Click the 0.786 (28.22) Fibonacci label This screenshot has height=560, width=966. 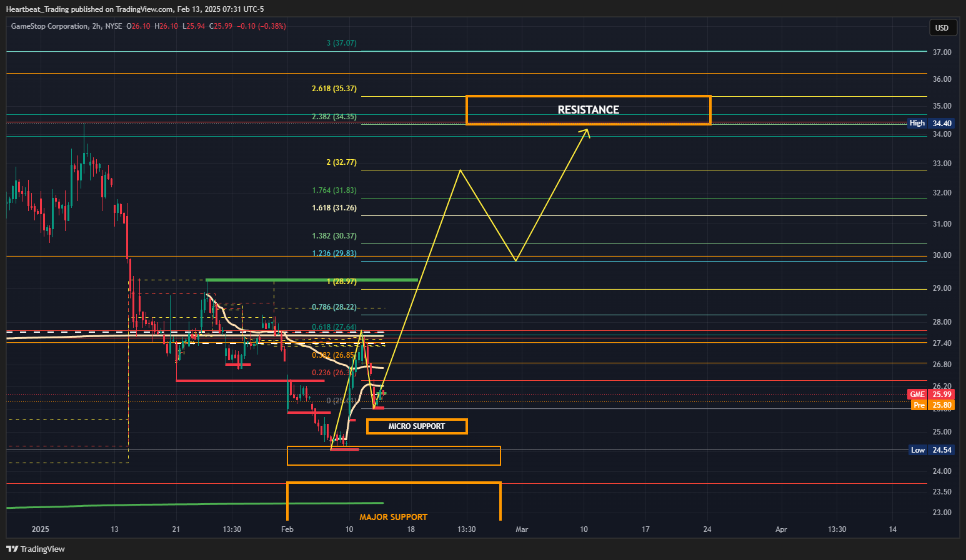pyautogui.click(x=334, y=307)
